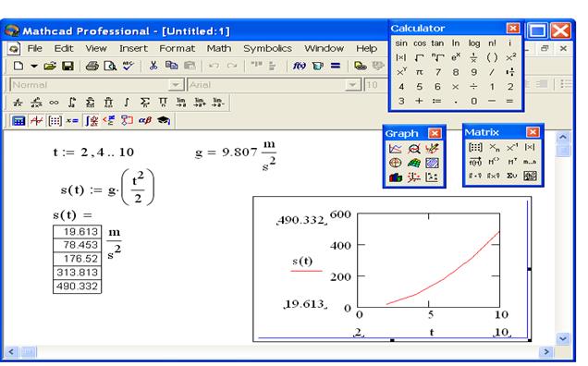Open Print Preview from the toolbar
588x366 pixels.
pos(110,66)
